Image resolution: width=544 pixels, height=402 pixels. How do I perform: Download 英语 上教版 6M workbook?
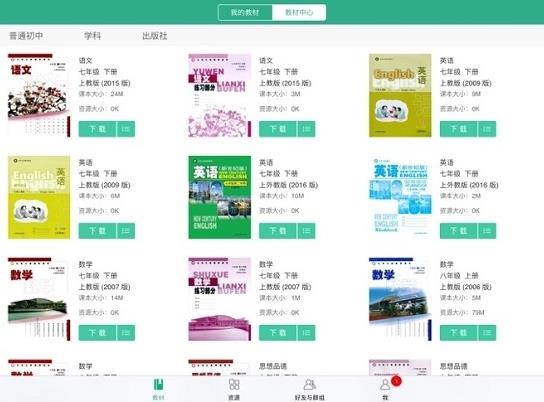pyautogui.click(x=97, y=231)
